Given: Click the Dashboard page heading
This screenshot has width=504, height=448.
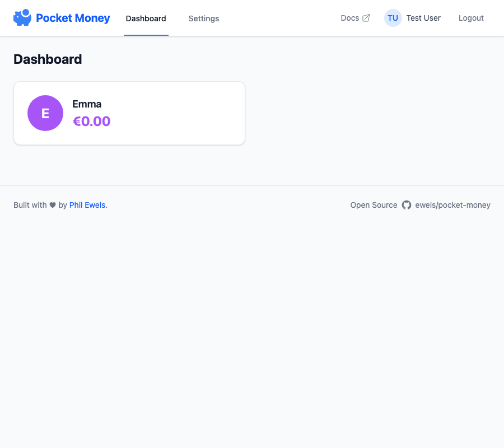Looking at the screenshot, I should tap(48, 59).
